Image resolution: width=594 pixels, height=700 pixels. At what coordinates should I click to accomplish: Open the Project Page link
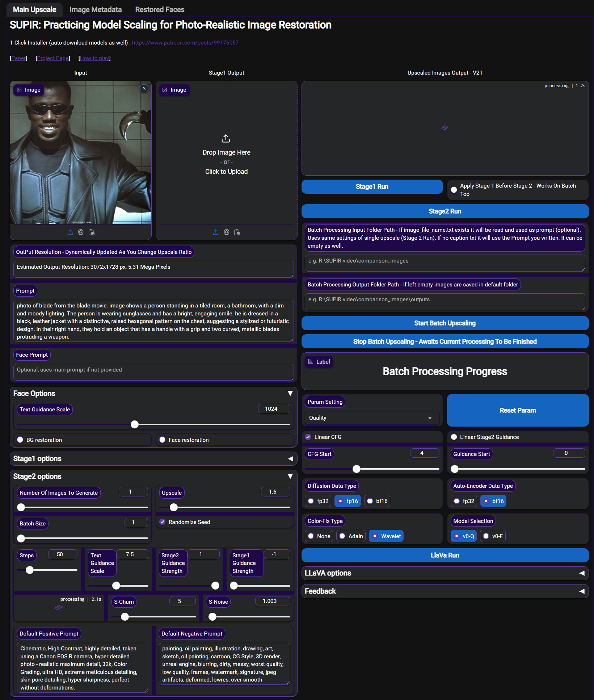point(53,58)
